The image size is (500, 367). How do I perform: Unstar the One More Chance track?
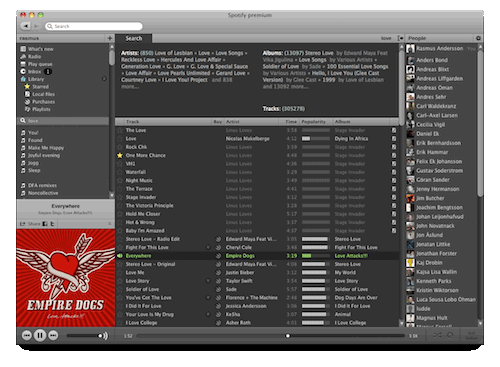click(x=120, y=155)
